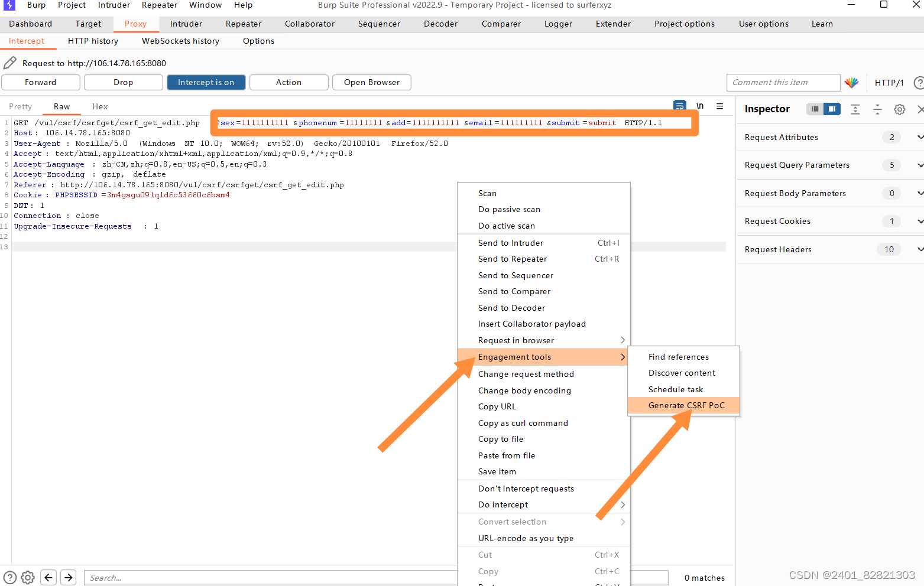Choose Do active scan

click(544, 226)
